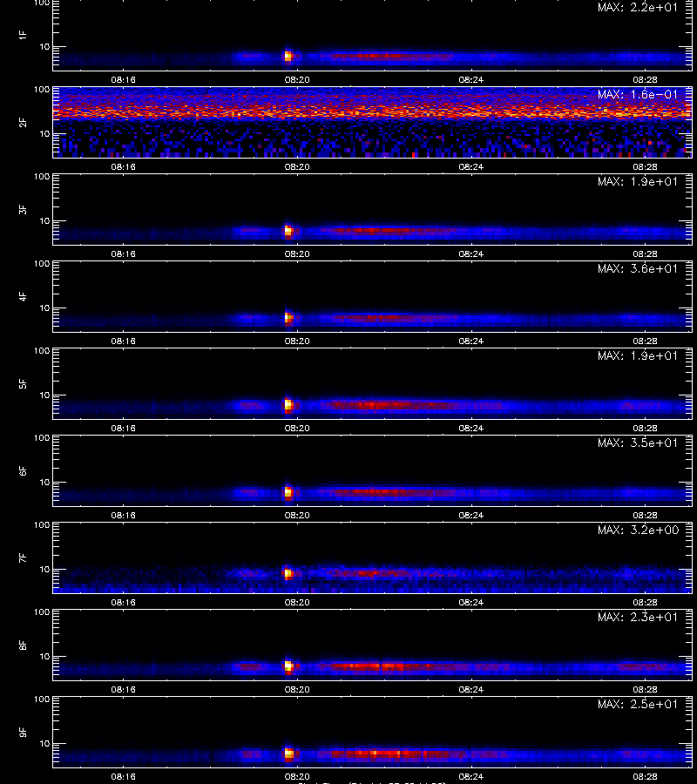Click 08:16 label below the 1F panel

coord(123,79)
